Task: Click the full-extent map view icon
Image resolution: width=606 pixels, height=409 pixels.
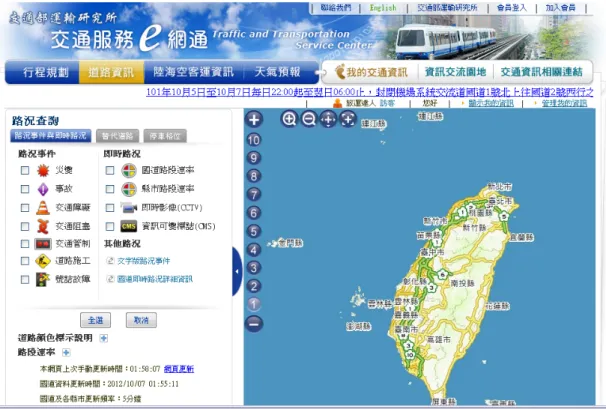Action: (x=348, y=119)
